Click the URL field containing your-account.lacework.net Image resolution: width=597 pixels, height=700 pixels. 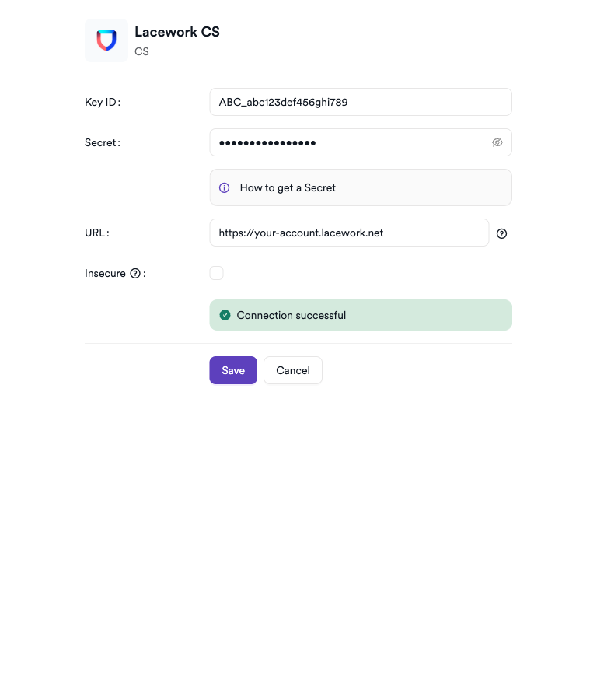(x=349, y=233)
